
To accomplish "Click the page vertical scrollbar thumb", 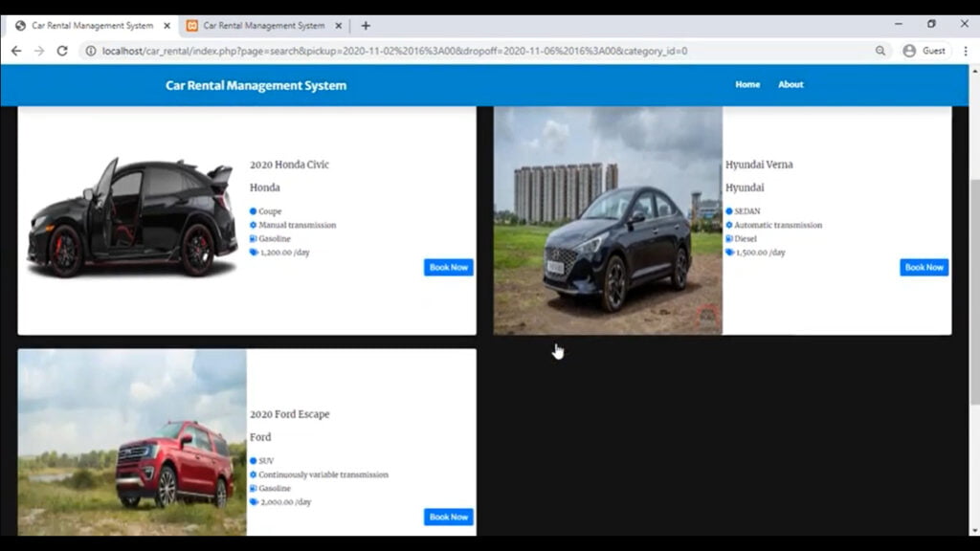I will coord(974,291).
